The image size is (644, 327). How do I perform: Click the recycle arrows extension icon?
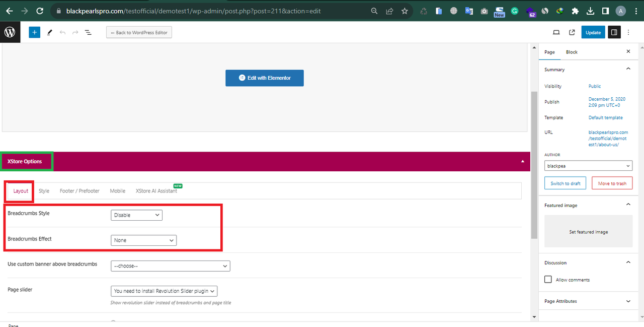(424, 11)
